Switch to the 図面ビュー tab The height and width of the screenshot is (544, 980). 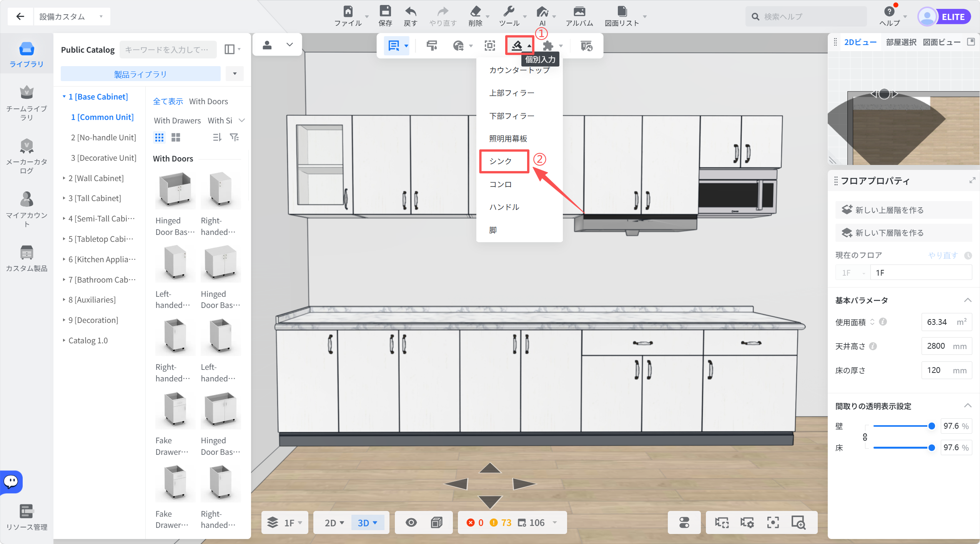(x=942, y=42)
